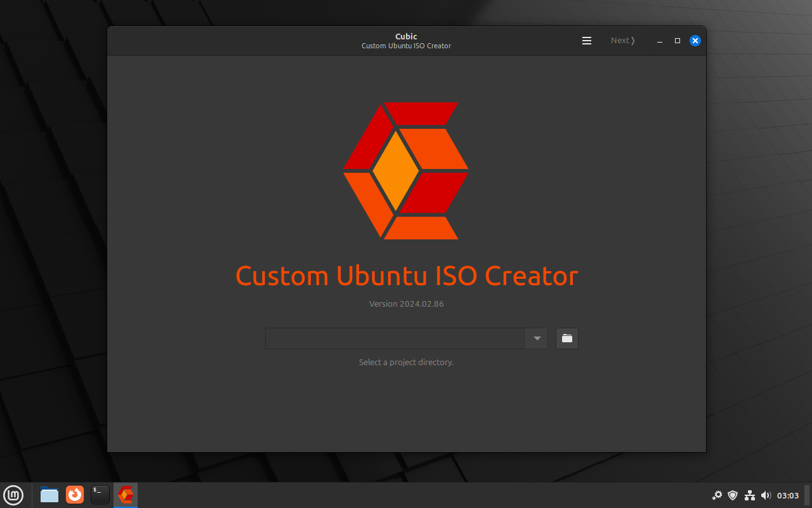The height and width of the screenshot is (508, 812).
Task: Click inside the project directory text field
Action: pos(395,338)
